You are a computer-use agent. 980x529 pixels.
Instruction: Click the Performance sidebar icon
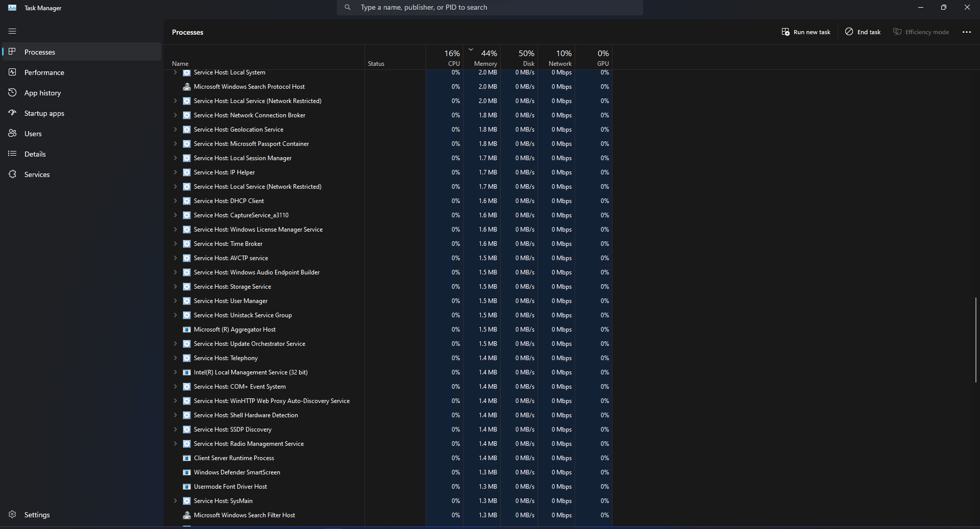12,72
